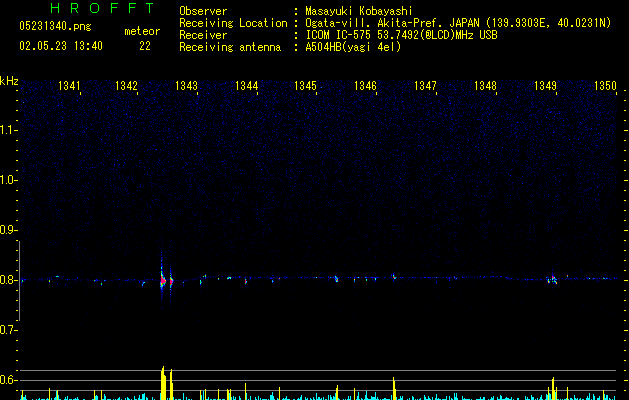629x400 pixels.
Task: Click the meteor echo near 1349
Action: [553, 279]
